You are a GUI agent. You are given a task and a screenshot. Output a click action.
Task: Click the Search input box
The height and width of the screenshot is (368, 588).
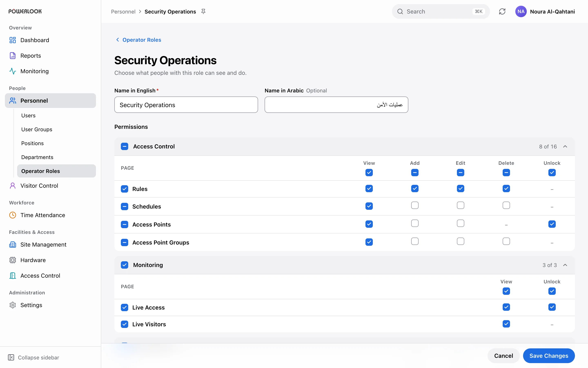coord(441,11)
